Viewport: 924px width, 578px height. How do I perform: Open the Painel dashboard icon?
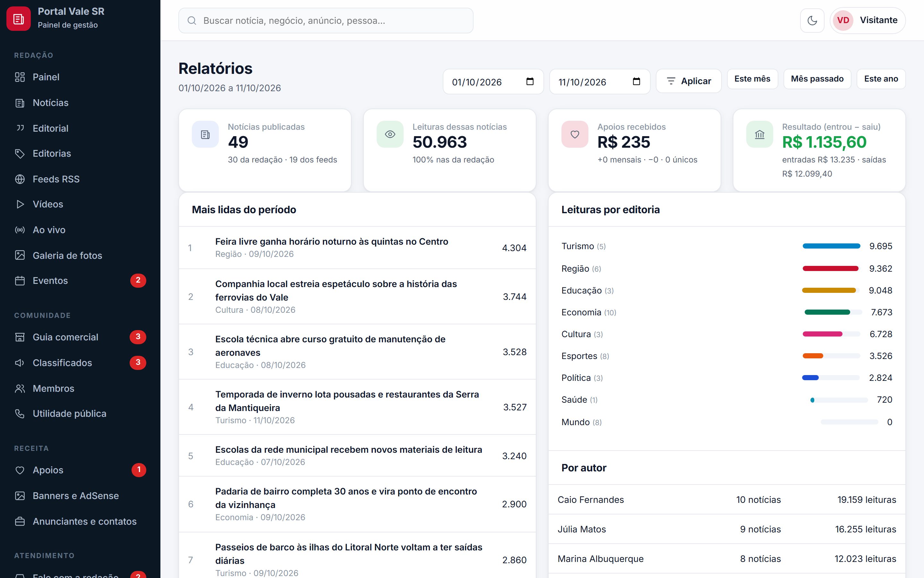(x=20, y=77)
